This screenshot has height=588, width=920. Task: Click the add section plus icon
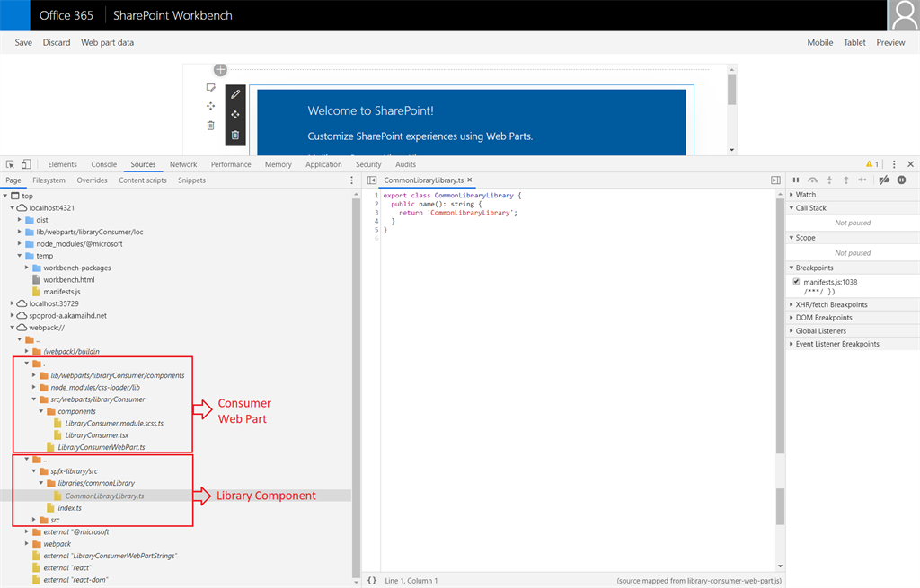coord(220,70)
